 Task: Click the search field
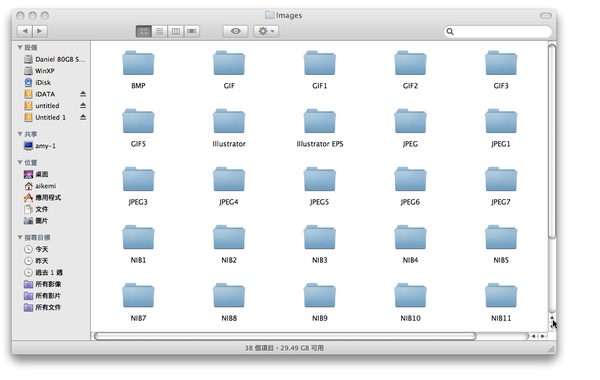[x=498, y=31]
